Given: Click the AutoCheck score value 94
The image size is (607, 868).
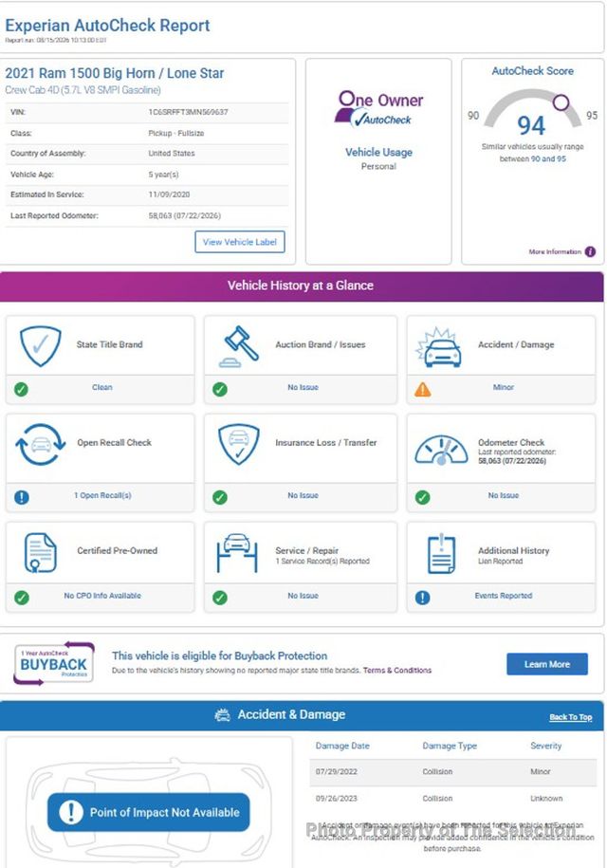Looking at the screenshot, I should click(531, 125).
